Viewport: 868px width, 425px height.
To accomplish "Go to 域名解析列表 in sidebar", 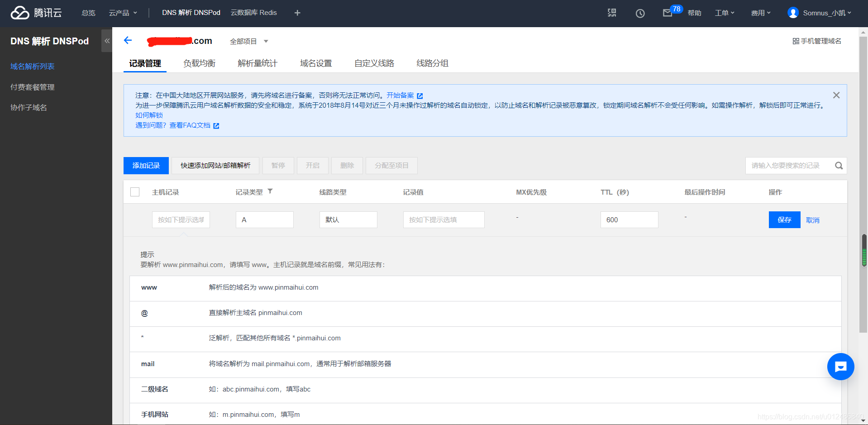I will pos(33,66).
